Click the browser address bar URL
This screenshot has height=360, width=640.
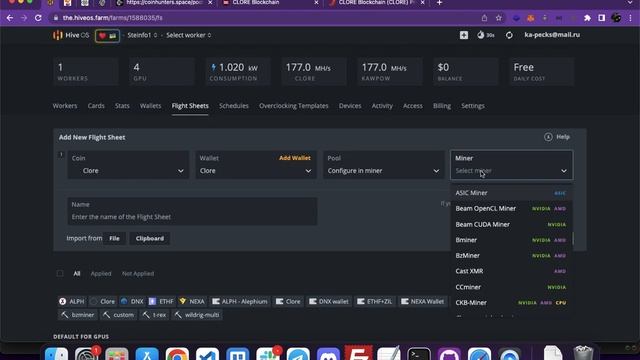pyautogui.click(x=112, y=18)
